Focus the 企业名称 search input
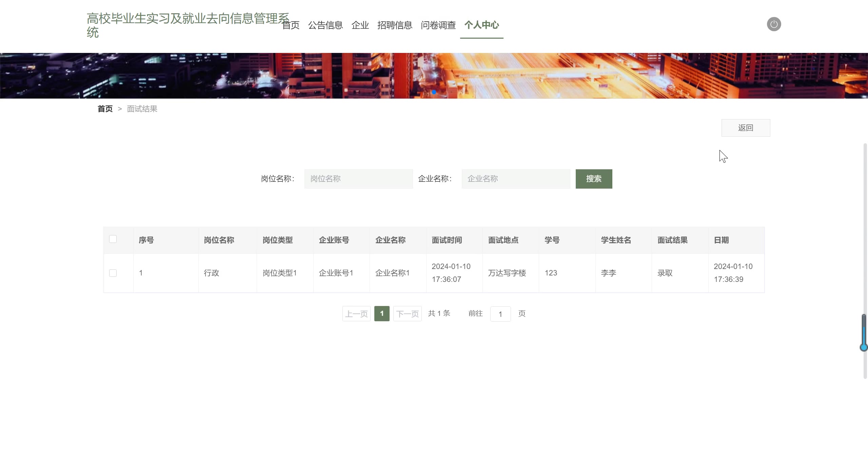Screen dimensions: 868x460 (x=516, y=179)
